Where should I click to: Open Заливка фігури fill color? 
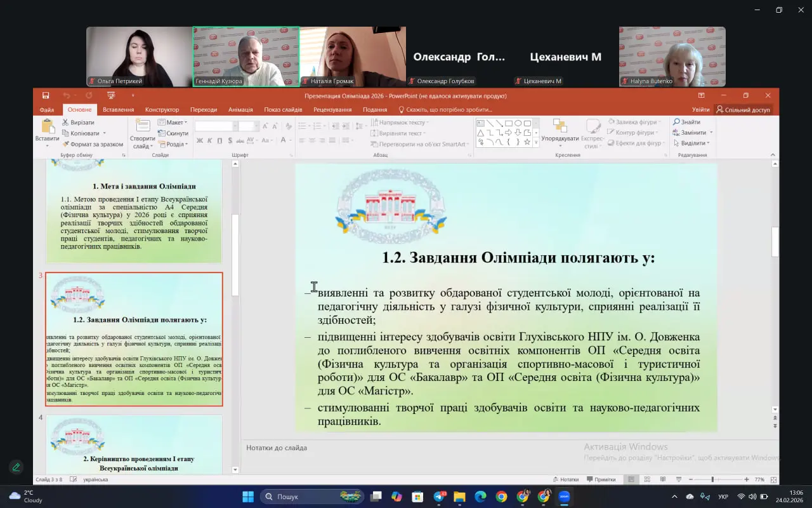(x=634, y=122)
